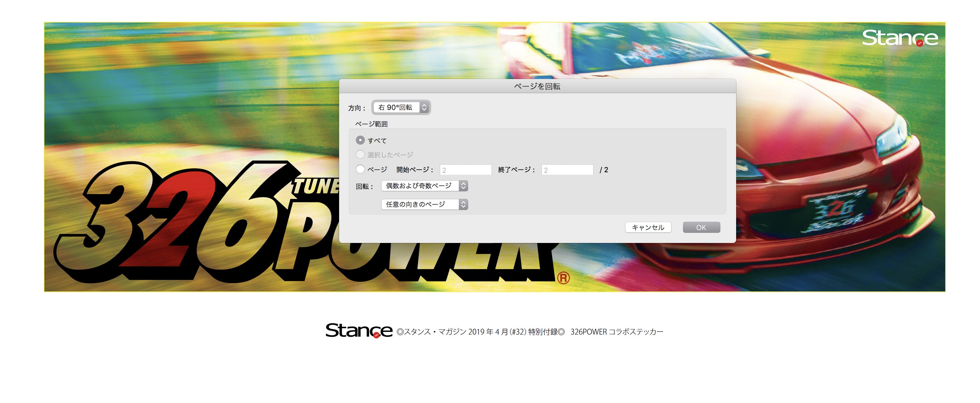Click the ページ範囲 section label

click(371, 124)
